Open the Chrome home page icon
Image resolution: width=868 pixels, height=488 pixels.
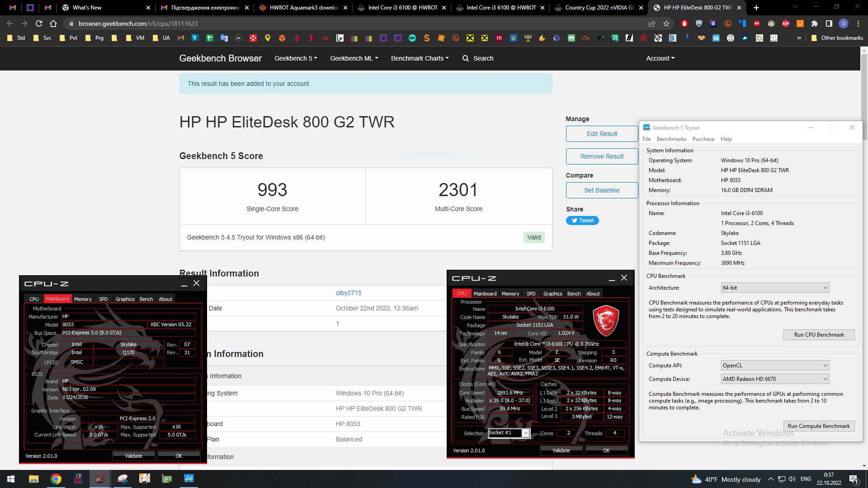[x=53, y=23]
